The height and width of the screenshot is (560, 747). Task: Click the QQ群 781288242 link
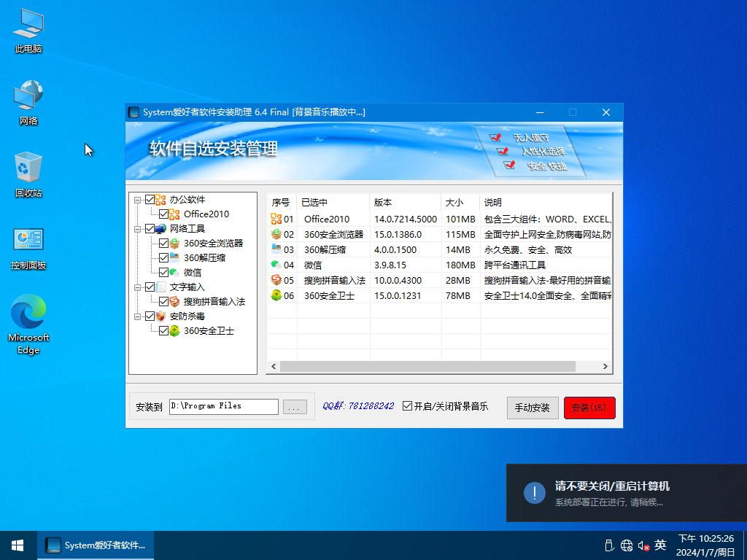(358, 405)
